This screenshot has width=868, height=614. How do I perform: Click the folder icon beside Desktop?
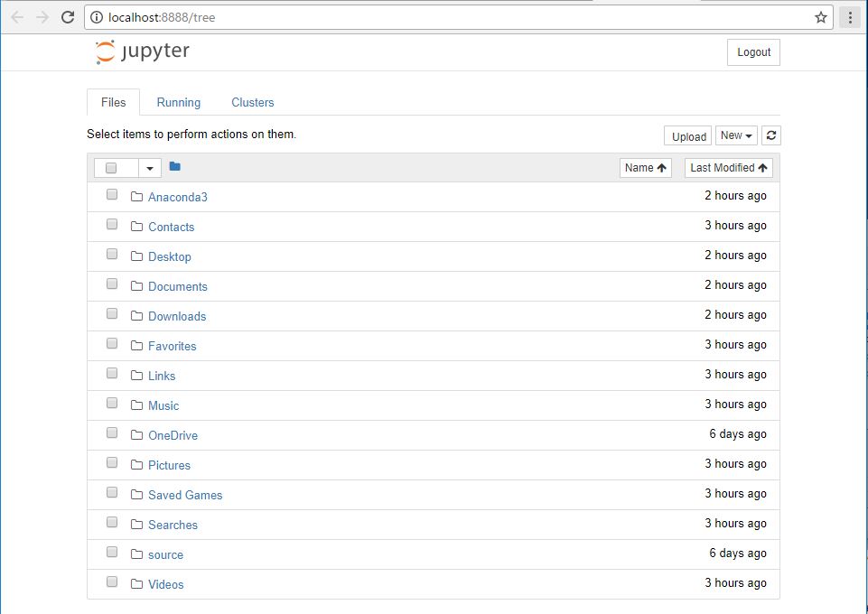click(136, 256)
